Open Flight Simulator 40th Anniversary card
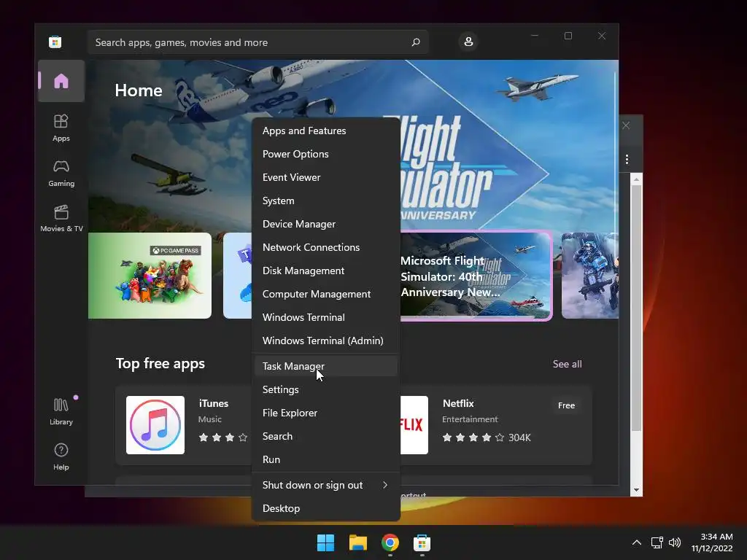Screen dimensions: 747x560 [476, 275]
